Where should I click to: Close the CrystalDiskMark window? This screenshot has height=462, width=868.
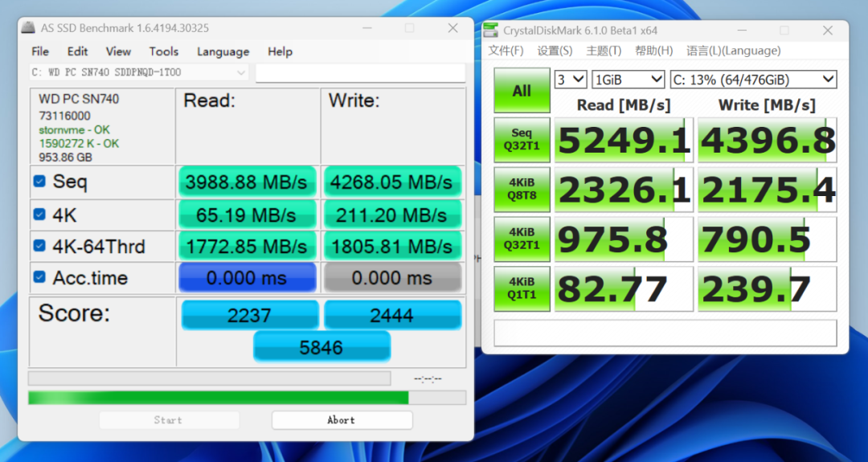coord(828,31)
